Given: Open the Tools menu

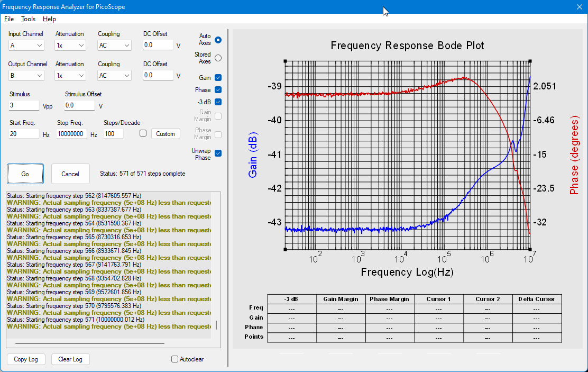Looking at the screenshot, I should click(x=28, y=19).
